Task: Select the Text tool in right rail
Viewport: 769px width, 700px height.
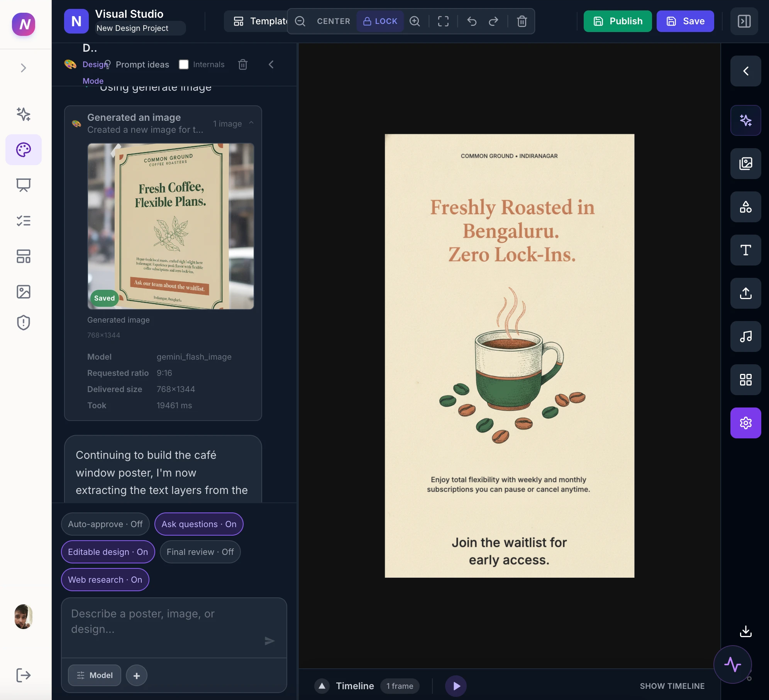Action: pos(745,250)
